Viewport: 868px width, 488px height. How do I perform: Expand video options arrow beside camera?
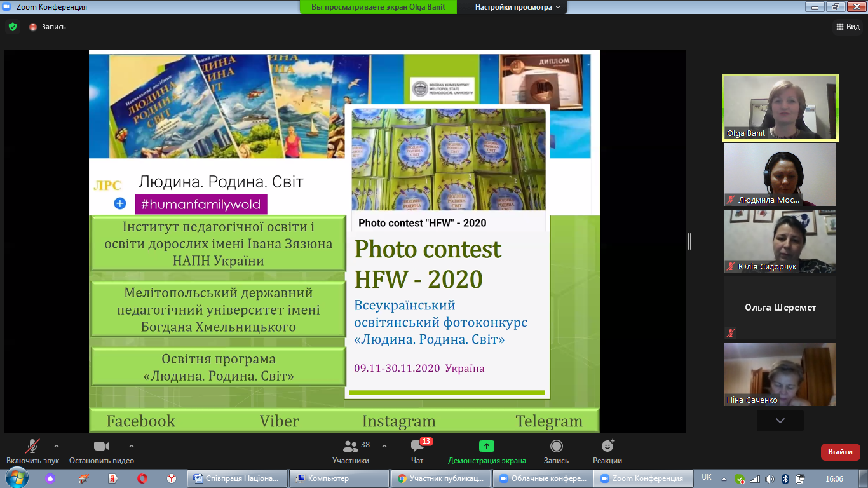tap(132, 445)
